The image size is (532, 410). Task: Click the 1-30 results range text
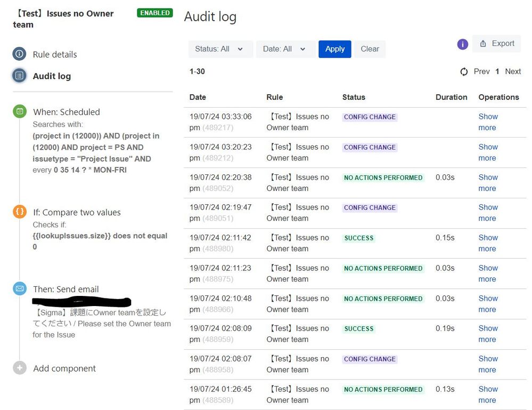[197, 71]
